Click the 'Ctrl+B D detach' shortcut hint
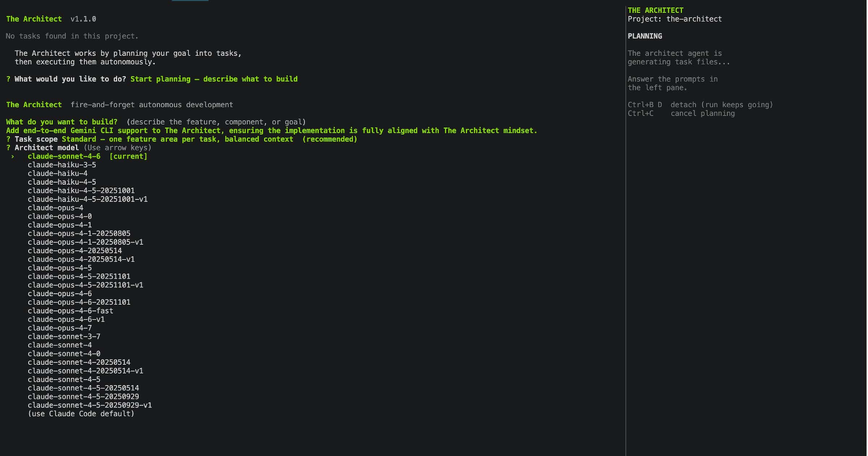Image resolution: width=868 pixels, height=456 pixels. coord(700,105)
